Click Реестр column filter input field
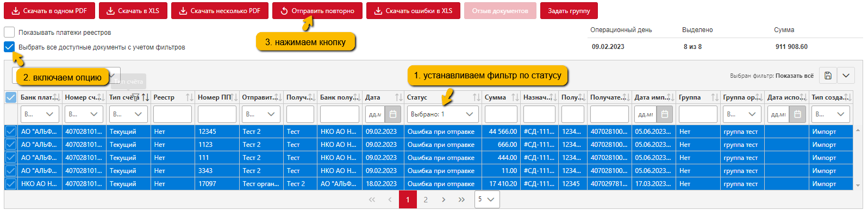 [x=172, y=114]
